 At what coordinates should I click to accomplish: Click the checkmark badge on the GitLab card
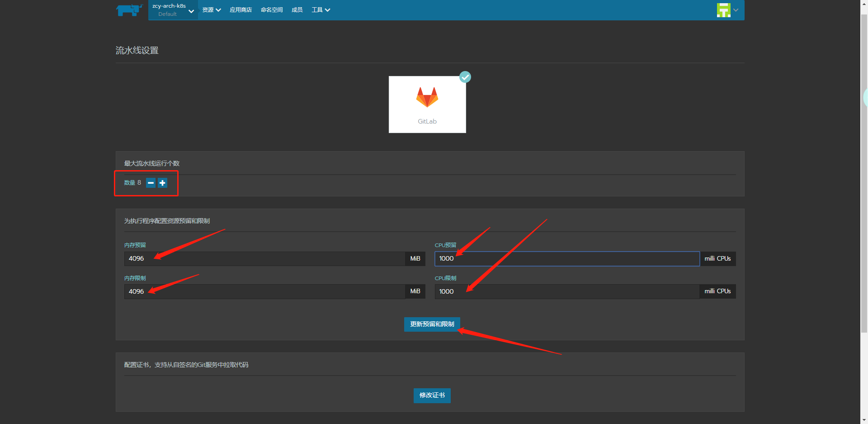coord(465,77)
